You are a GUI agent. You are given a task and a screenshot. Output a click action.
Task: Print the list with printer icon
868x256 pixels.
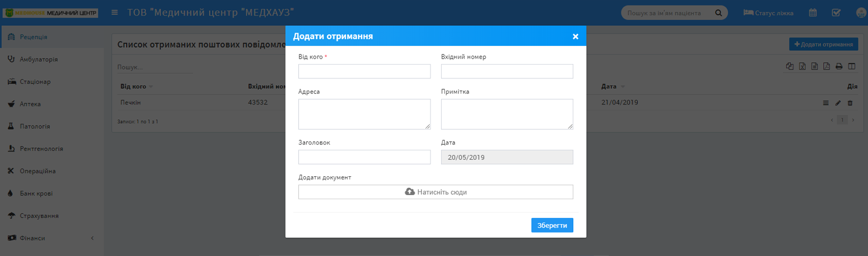pos(838,66)
